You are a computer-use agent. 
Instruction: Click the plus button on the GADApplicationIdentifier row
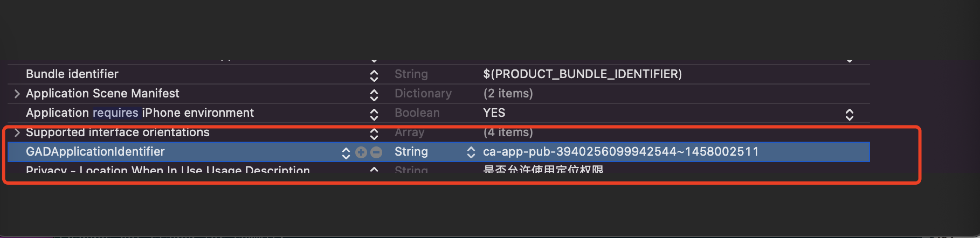pyautogui.click(x=361, y=152)
